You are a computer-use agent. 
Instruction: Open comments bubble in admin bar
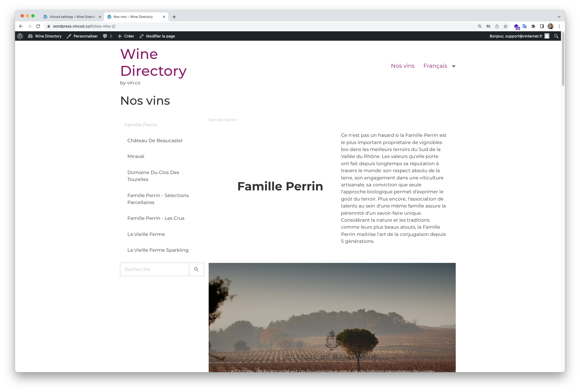click(x=107, y=36)
